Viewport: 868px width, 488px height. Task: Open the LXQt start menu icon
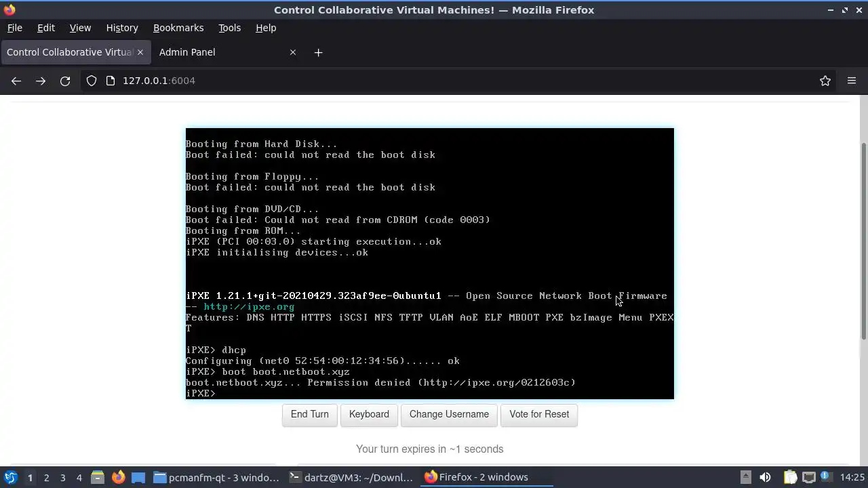click(10, 477)
